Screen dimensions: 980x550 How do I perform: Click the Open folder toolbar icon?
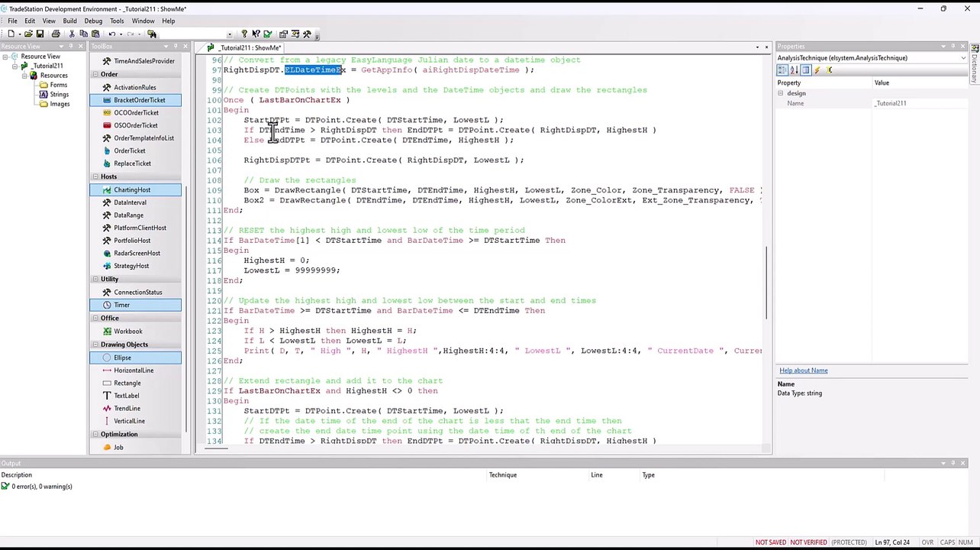pos(27,34)
